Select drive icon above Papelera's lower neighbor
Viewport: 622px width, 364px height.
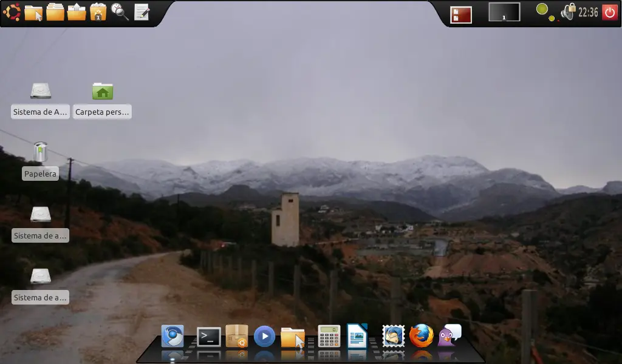point(41,214)
